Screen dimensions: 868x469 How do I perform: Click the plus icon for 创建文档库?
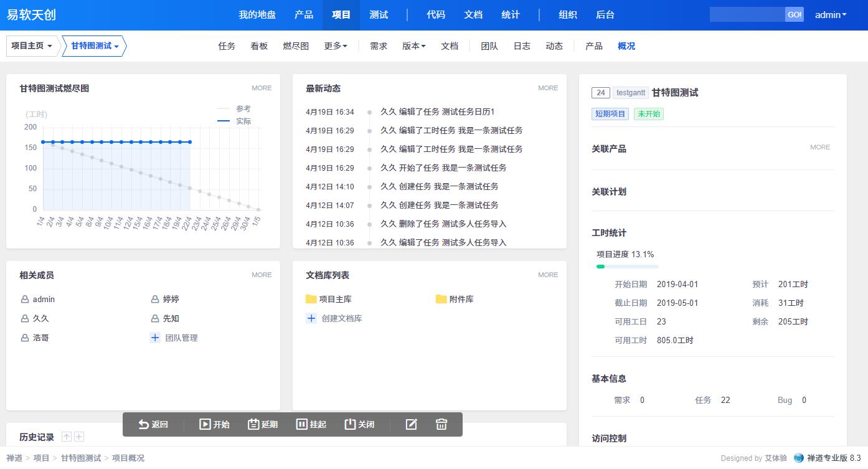(311, 318)
